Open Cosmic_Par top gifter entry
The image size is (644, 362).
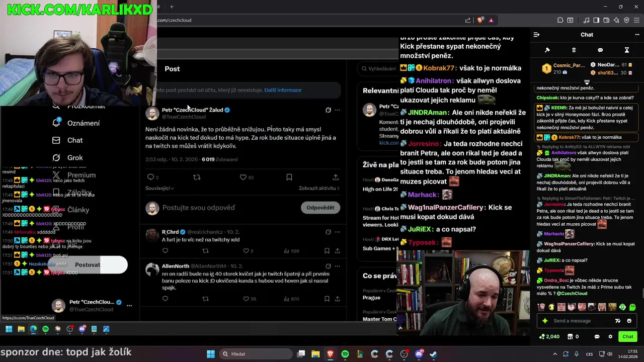[x=563, y=68]
